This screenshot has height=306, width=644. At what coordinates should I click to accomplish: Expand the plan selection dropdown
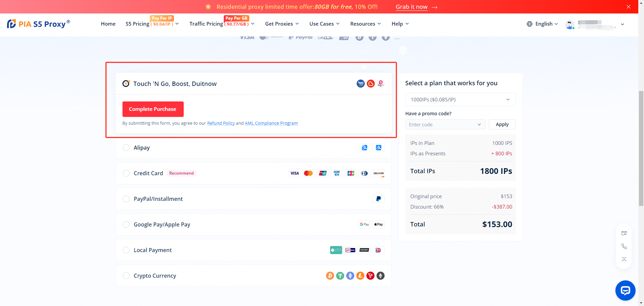(x=460, y=99)
